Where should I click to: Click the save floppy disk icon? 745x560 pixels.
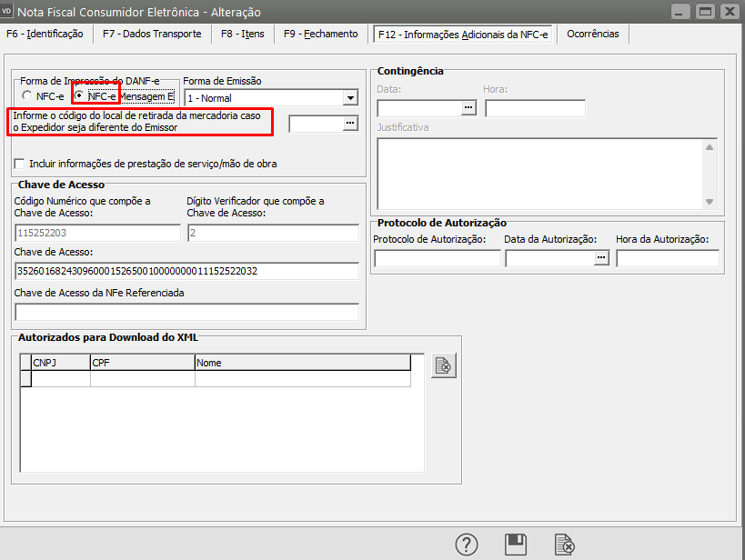[x=516, y=544]
